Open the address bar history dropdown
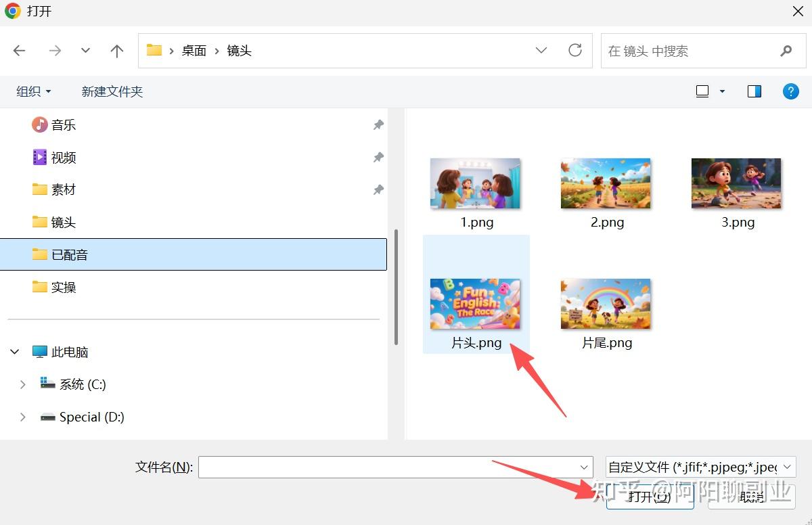This screenshot has width=812, height=525. pyautogui.click(x=541, y=51)
